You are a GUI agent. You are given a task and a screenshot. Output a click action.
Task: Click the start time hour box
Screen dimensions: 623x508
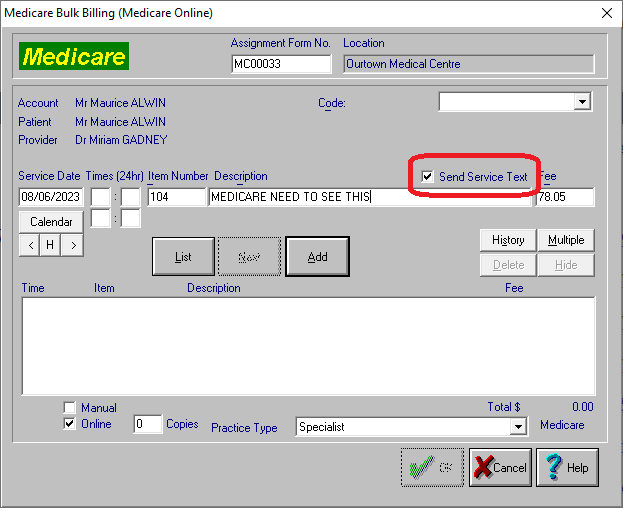coord(101,197)
